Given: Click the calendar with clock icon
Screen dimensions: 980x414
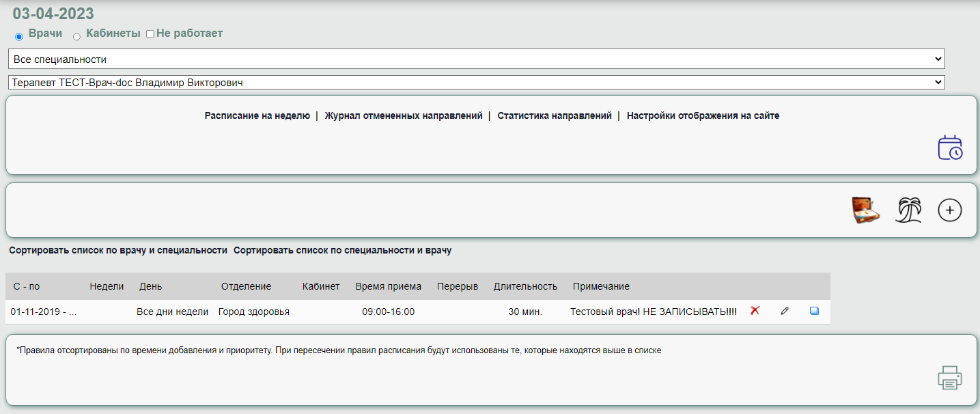Looking at the screenshot, I should coord(949,148).
